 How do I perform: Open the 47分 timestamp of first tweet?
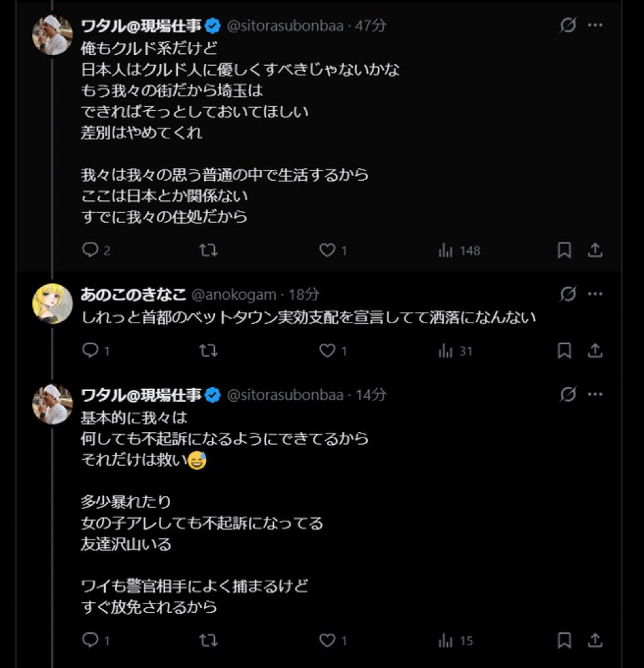371,26
